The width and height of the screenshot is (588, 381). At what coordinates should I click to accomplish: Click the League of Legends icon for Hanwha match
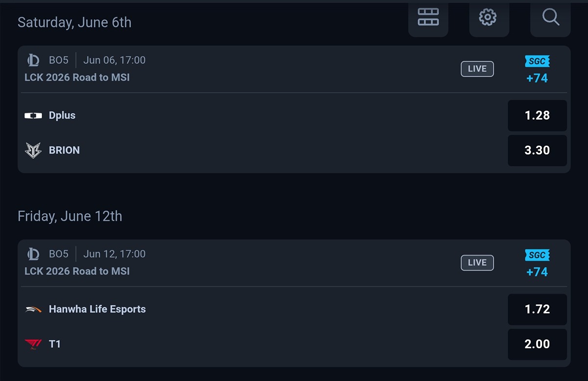coord(33,254)
